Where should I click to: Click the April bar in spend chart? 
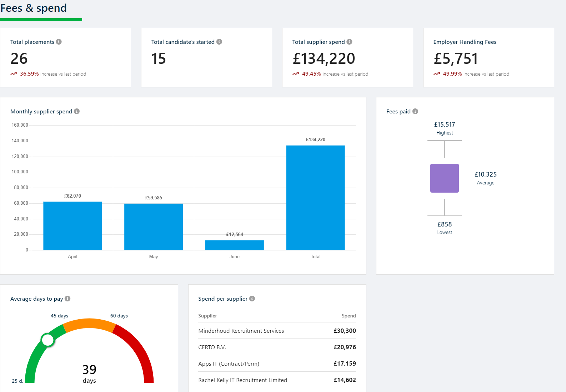coord(72,226)
